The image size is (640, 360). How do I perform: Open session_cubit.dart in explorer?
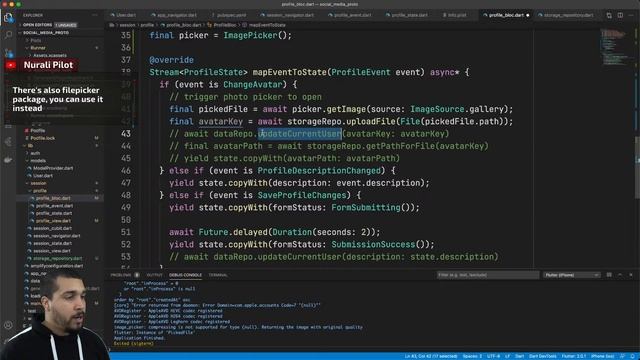pos(52,228)
